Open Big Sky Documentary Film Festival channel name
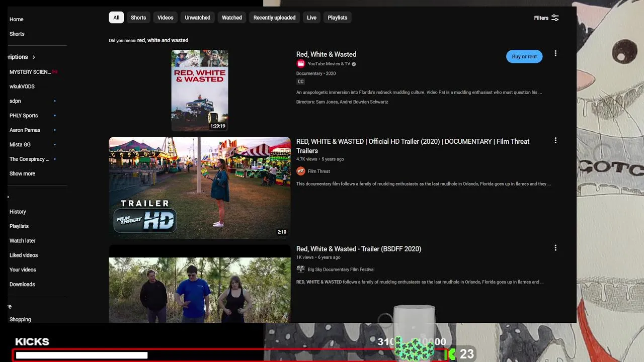The width and height of the screenshot is (644, 362). point(341,269)
